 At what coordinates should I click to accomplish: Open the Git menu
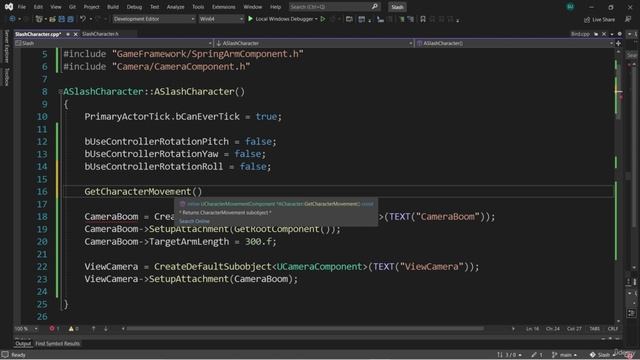pos(72,7)
